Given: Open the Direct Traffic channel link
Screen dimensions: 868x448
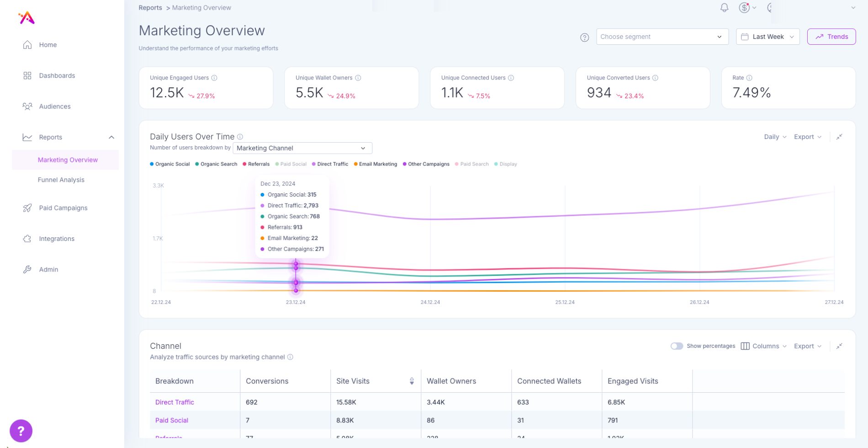Looking at the screenshot, I should pos(175,402).
